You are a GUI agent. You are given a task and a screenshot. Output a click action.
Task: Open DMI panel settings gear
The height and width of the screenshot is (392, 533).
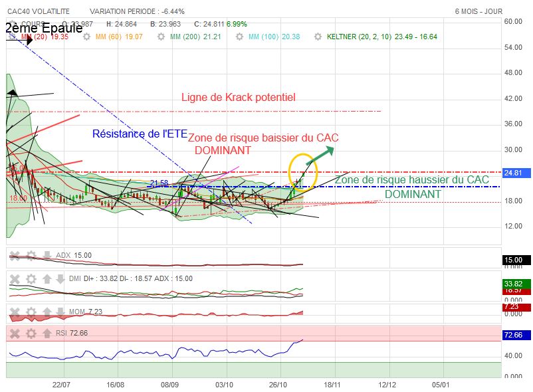pyautogui.click(x=31, y=279)
